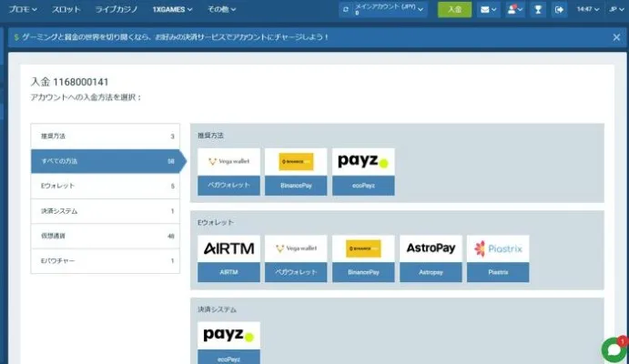This screenshot has height=364, width=629.
Task: Click Vega wallet logo in Eウォレット section
Action: click(296, 248)
